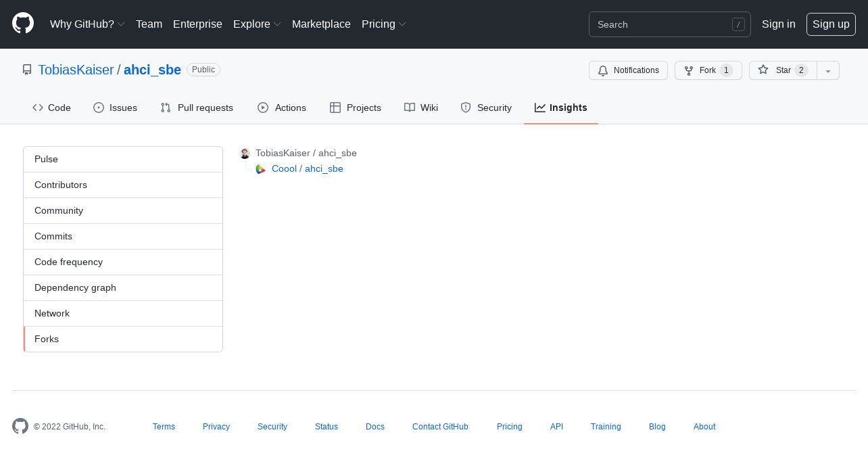This screenshot has height=468, width=868.
Task: Click the Notifications bell button
Action: (628, 70)
